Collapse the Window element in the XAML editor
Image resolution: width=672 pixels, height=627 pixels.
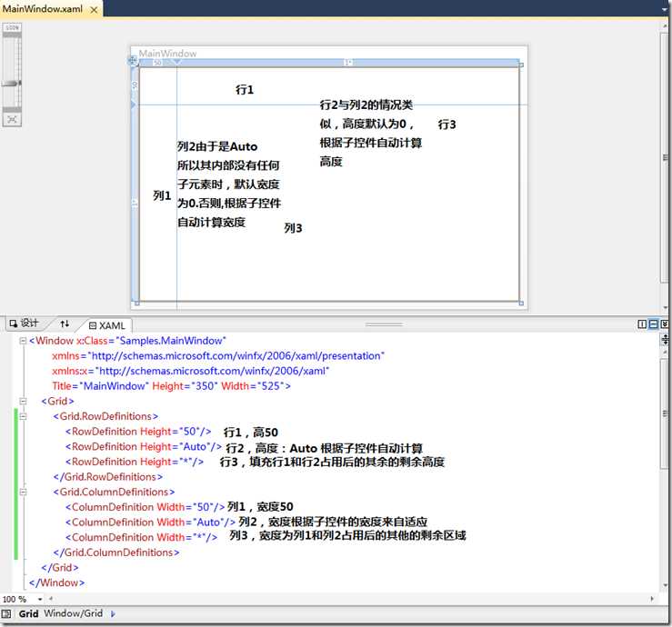click(23, 341)
